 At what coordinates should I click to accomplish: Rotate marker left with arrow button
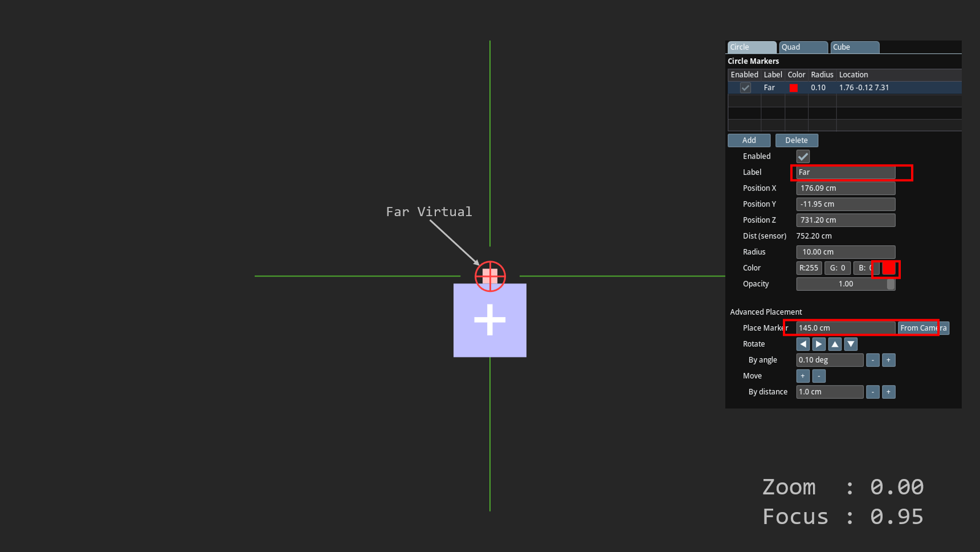(x=803, y=344)
